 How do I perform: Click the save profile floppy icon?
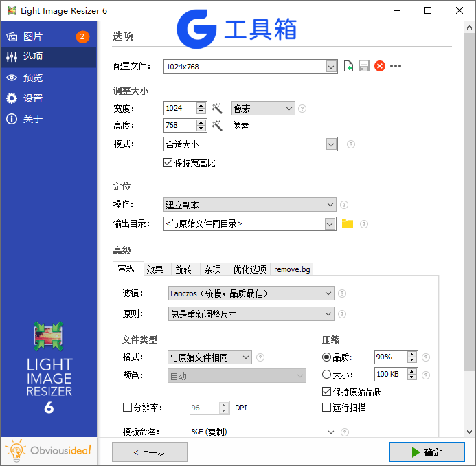pos(363,66)
